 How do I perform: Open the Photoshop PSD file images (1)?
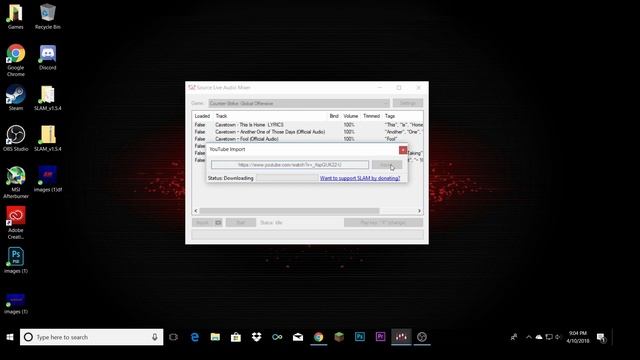(x=16, y=260)
